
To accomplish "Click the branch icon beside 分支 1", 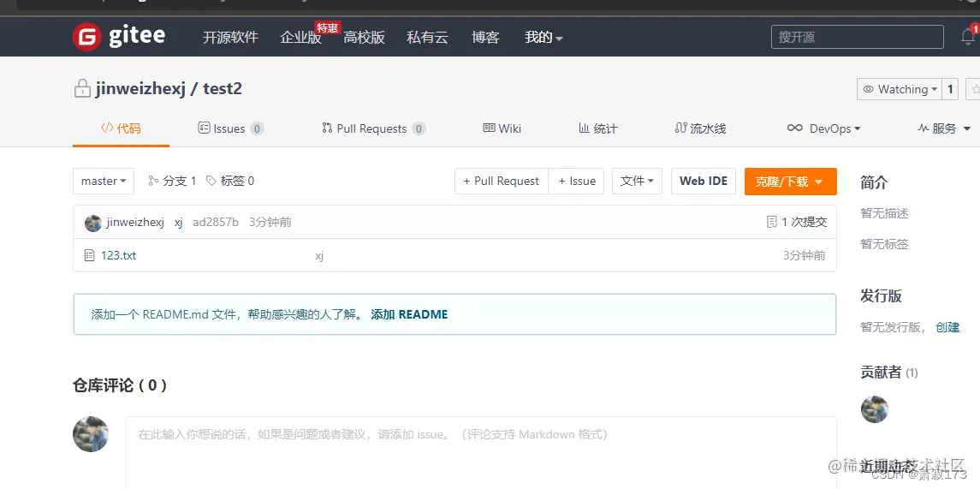I will tap(153, 181).
